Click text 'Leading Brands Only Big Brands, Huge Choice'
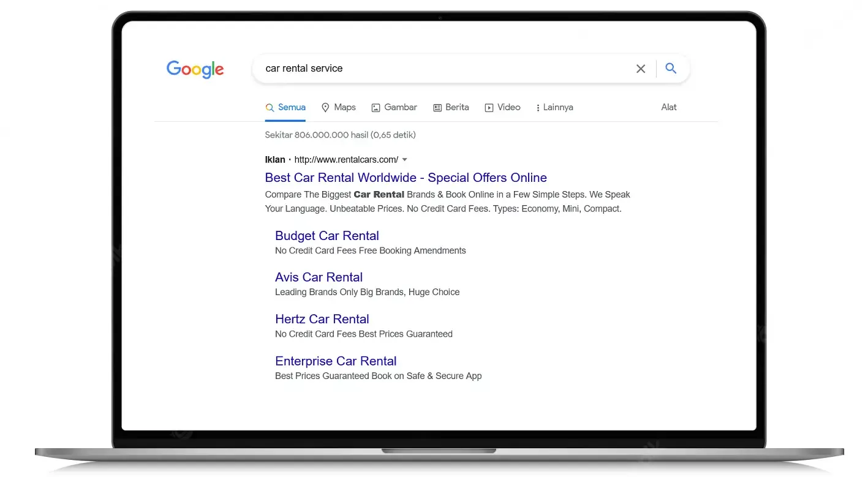Image resolution: width=868 pixels, height=477 pixels. [368, 292]
